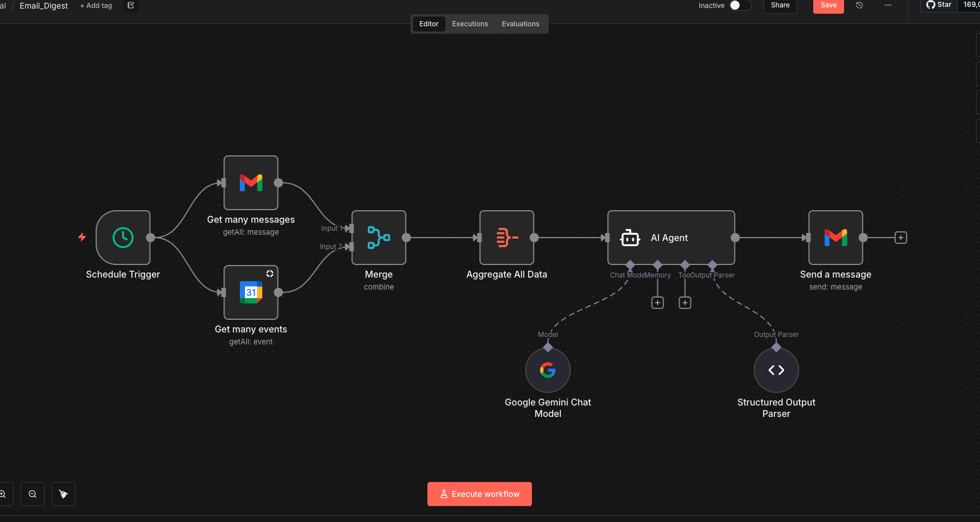Select the Merge combine node
Image resolution: width=980 pixels, height=522 pixels.
pyautogui.click(x=379, y=238)
